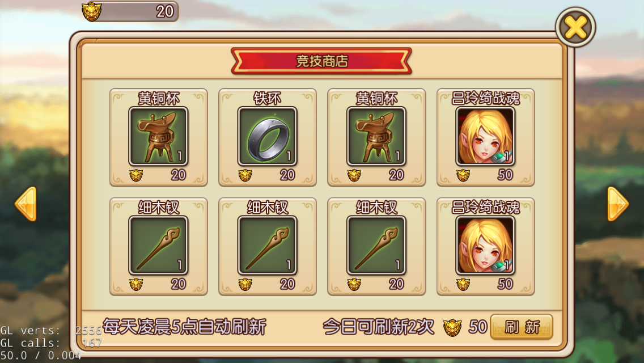The width and height of the screenshot is (644, 363).
Task: Go to next shop page with right arrow
Action: (x=618, y=204)
